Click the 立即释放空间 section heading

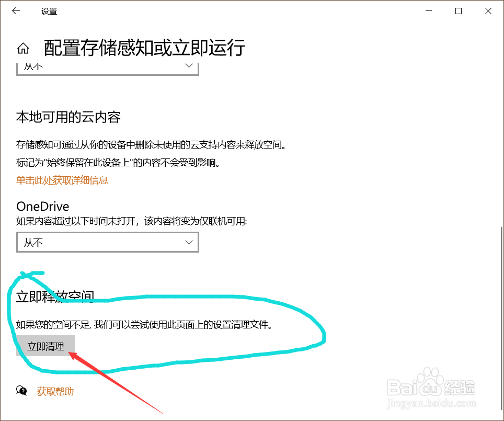tap(54, 296)
